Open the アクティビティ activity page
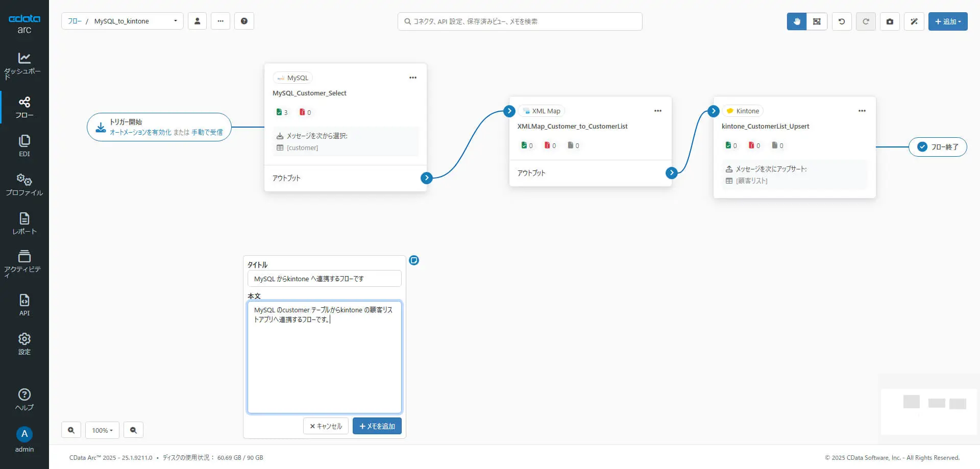 click(24, 263)
